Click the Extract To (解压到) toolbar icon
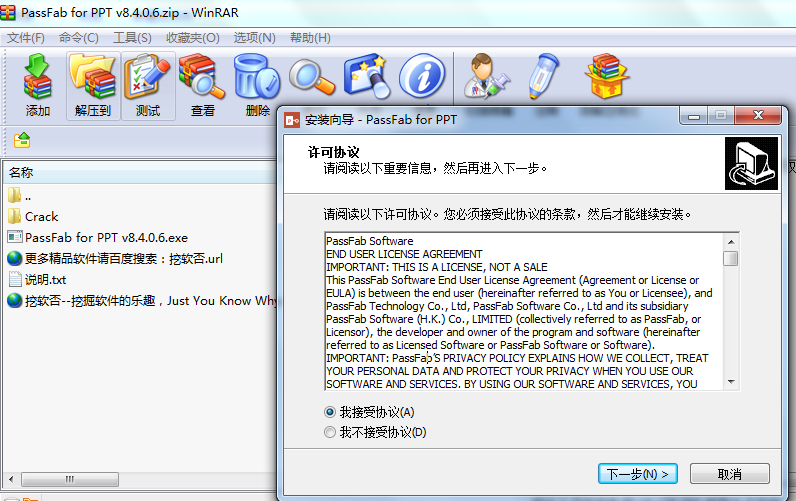Viewport: 796px width, 501px height. 93,85
